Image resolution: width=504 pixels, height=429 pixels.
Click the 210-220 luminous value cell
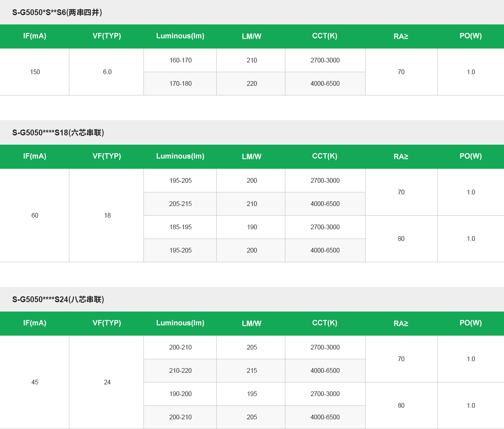[180, 370]
